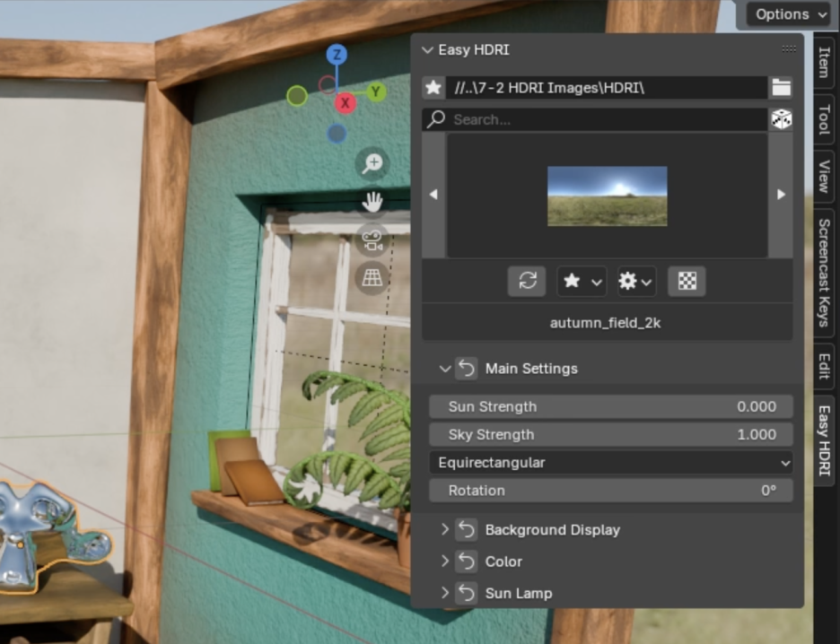The width and height of the screenshot is (840, 644).
Task: Expand the Background Display section
Action: 444,529
